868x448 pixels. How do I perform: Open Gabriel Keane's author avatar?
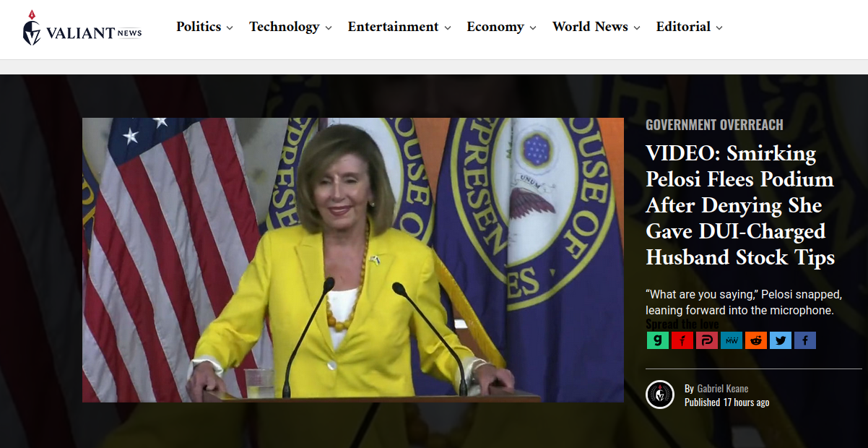point(660,395)
